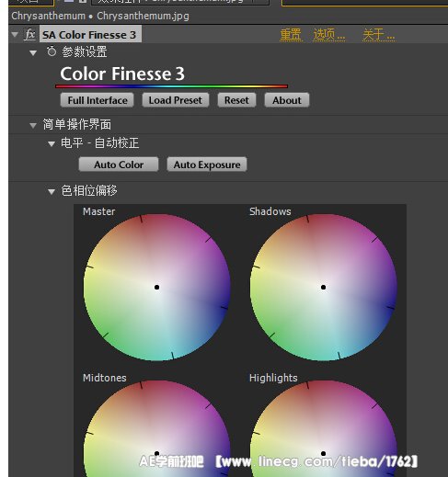
Task: Toggle the fx effect switch
Action: point(30,34)
